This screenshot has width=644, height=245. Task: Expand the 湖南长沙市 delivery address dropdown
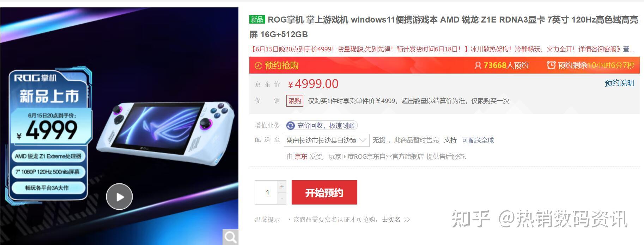click(x=327, y=140)
